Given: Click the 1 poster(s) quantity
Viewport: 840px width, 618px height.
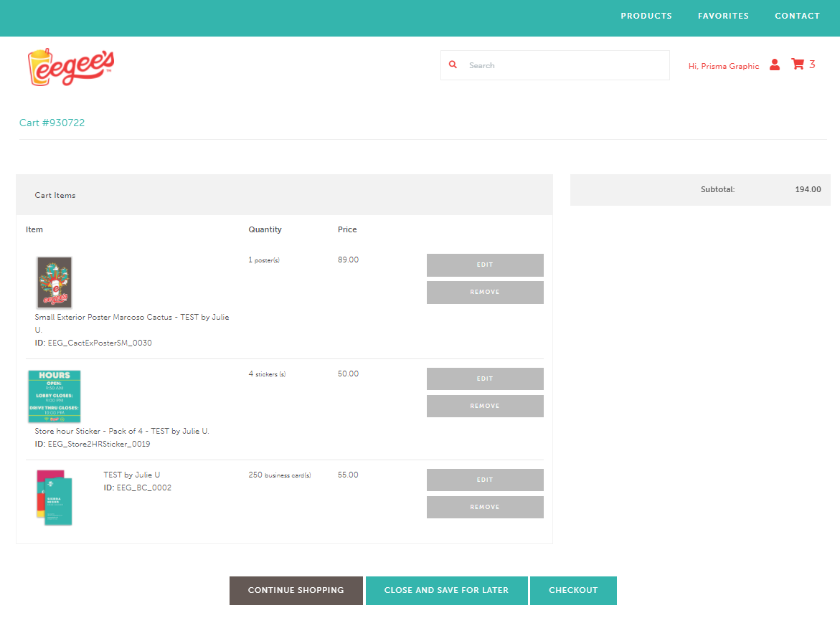Looking at the screenshot, I should 264,260.
